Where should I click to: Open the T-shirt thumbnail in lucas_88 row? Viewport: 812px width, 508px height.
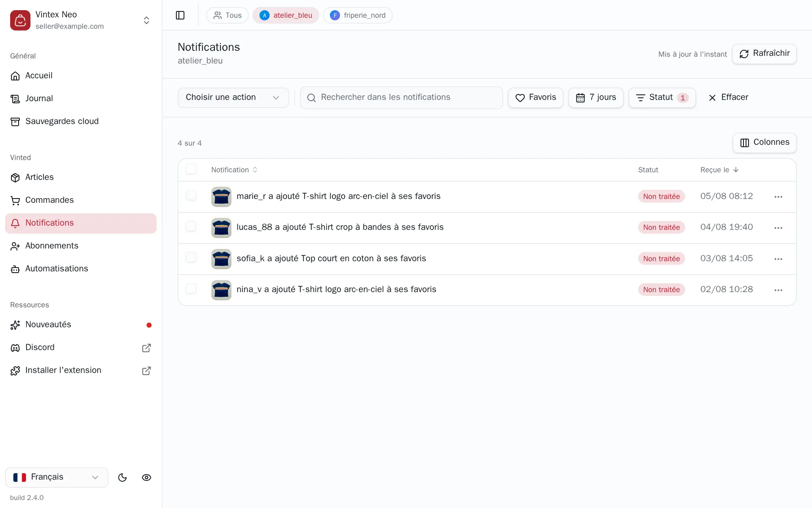pyautogui.click(x=221, y=228)
